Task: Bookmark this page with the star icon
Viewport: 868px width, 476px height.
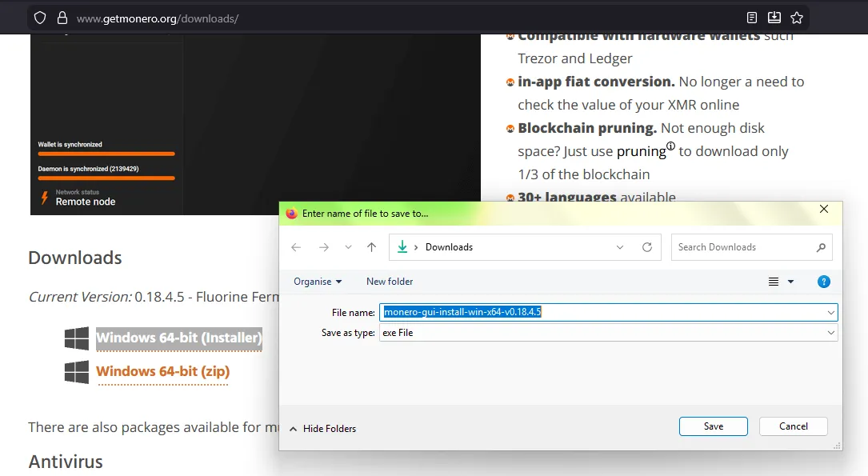Action: [797, 18]
